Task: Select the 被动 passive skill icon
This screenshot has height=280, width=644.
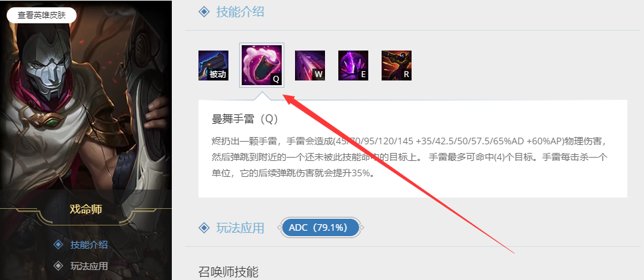Action: click(214, 66)
